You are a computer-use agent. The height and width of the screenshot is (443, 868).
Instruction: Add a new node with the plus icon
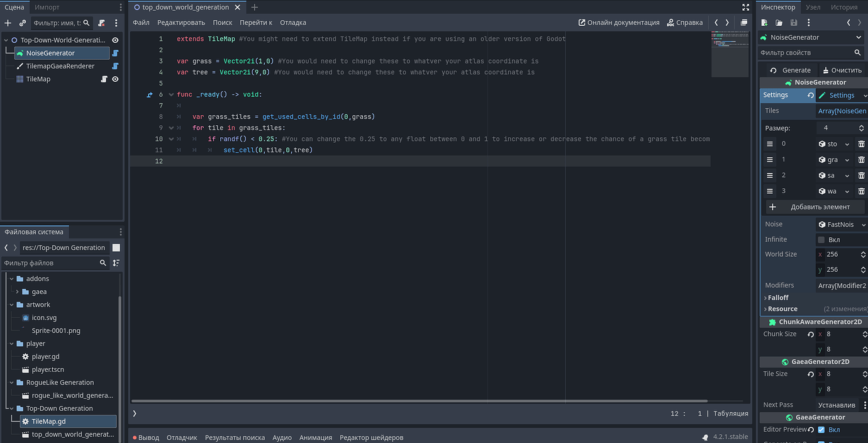(8, 23)
